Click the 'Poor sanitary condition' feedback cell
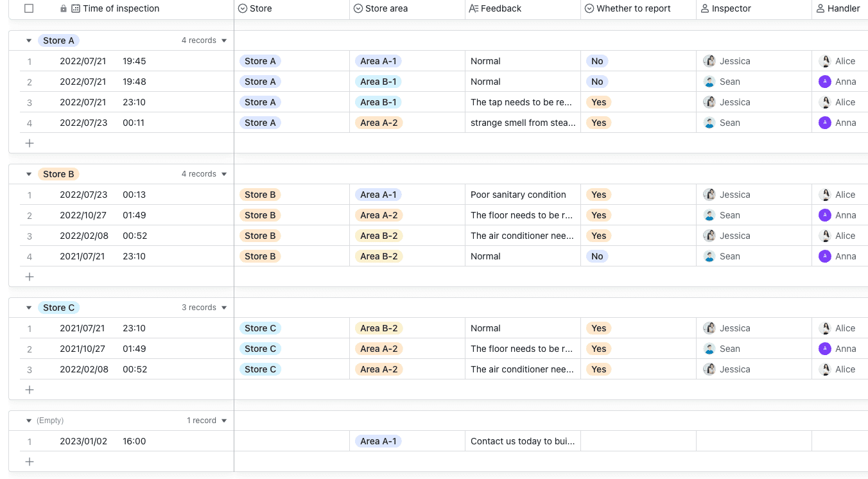868x479 pixels. pyautogui.click(x=518, y=195)
